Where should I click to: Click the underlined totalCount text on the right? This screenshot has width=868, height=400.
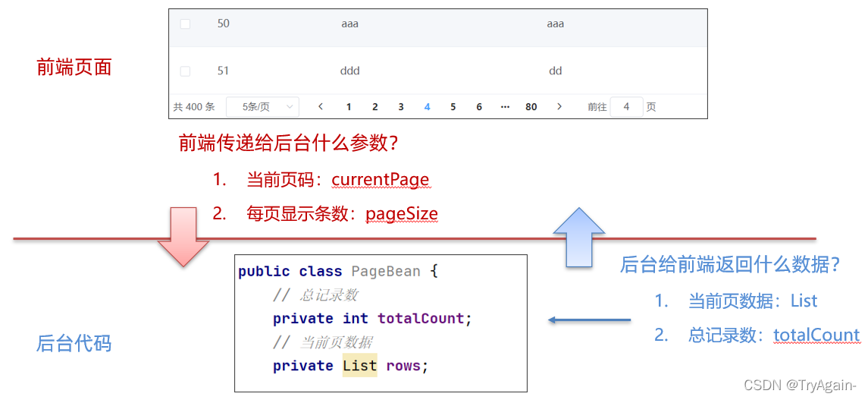816,335
